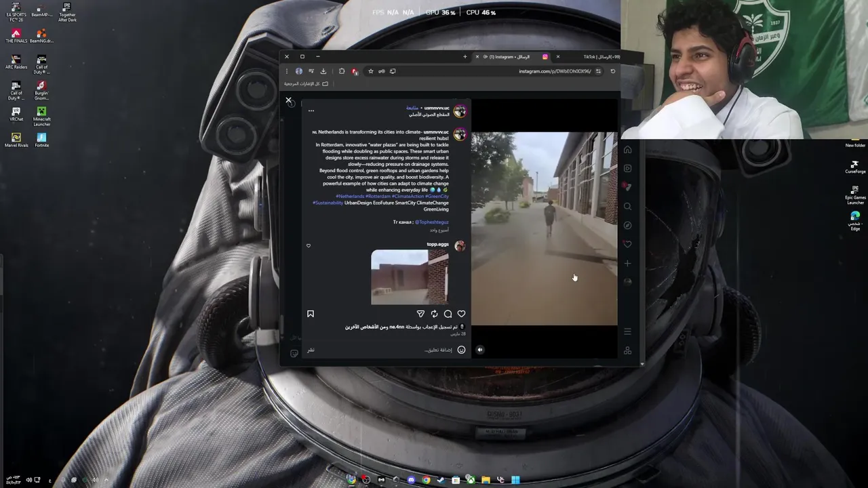Open the browser three-dot menu
This screenshot has height=488, width=868.
pyautogui.click(x=287, y=71)
